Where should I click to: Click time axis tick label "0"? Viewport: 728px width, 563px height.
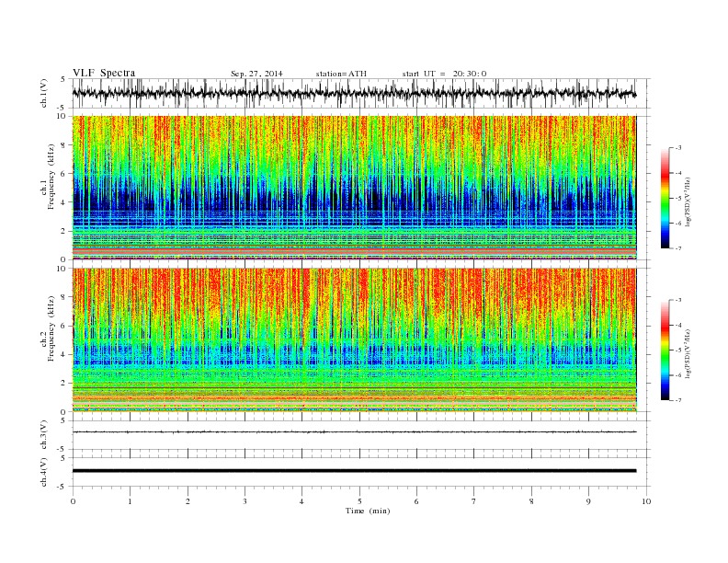pyautogui.click(x=73, y=501)
